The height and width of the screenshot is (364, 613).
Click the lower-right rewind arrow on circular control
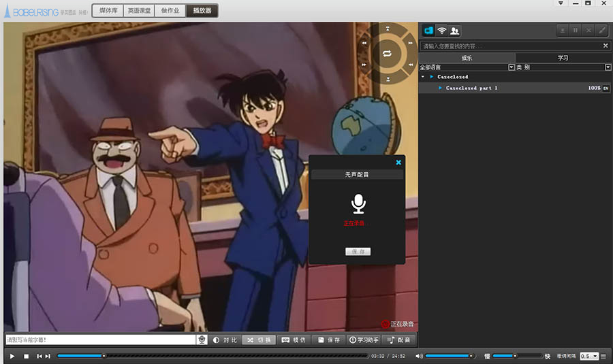coord(411,65)
